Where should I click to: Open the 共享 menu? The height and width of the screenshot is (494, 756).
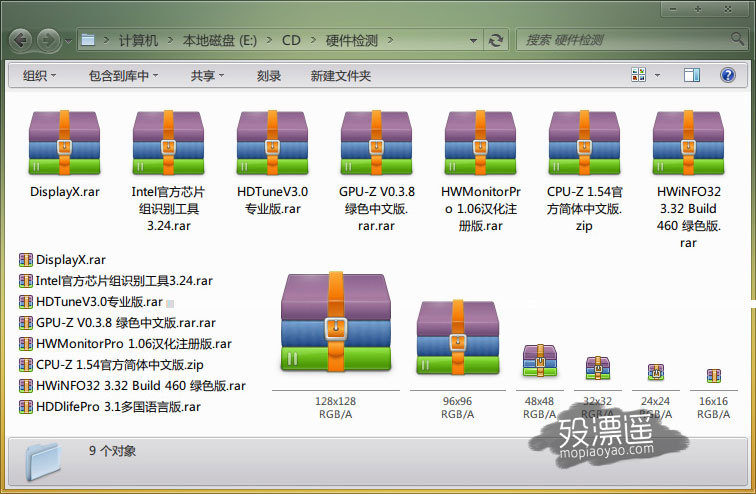[207, 76]
